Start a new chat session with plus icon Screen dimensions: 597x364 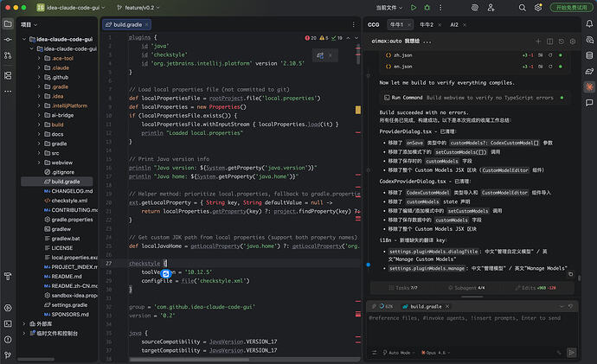[538, 42]
